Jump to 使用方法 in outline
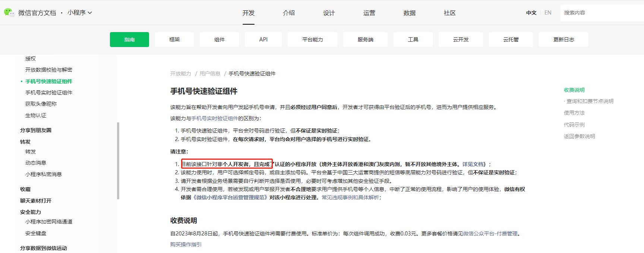 [x=574, y=113]
